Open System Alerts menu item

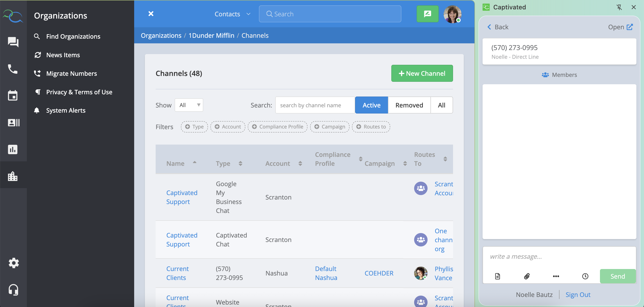(x=66, y=110)
